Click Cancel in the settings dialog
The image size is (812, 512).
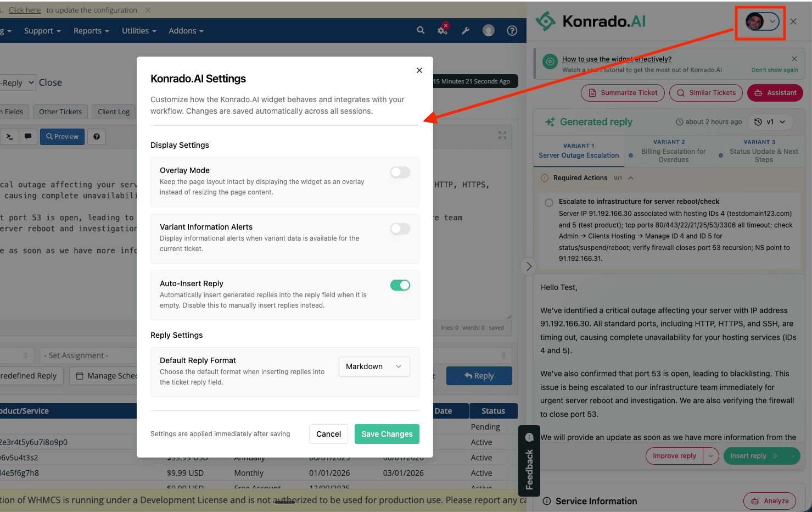(328, 434)
